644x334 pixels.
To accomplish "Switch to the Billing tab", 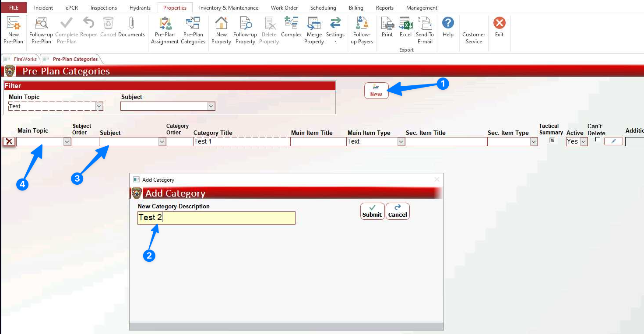I will [x=356, y=7].
